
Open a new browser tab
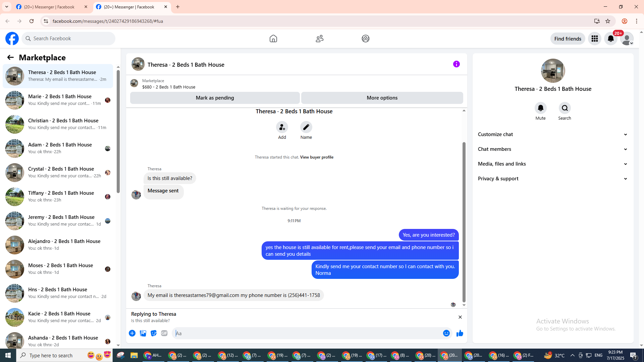178,7
